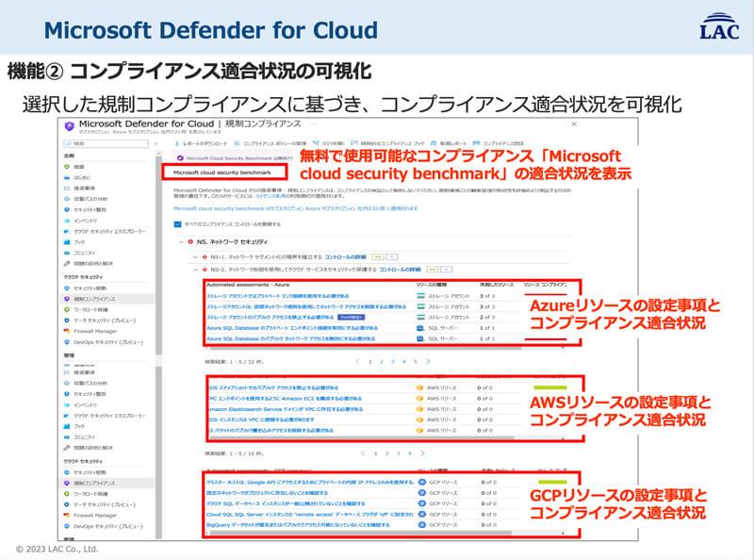Open VPC エンドポイント Amazon EC2 recommendation

click(286, 399)
